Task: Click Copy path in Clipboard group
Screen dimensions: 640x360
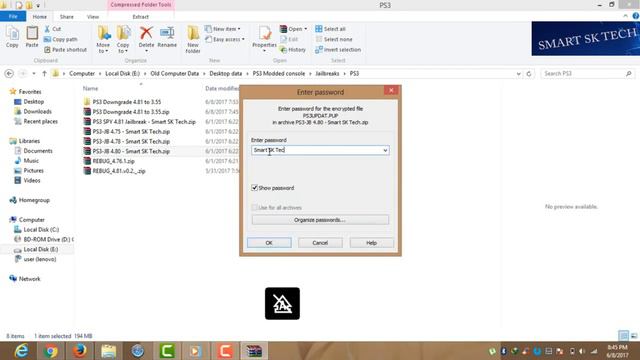Action: [60, 39]
